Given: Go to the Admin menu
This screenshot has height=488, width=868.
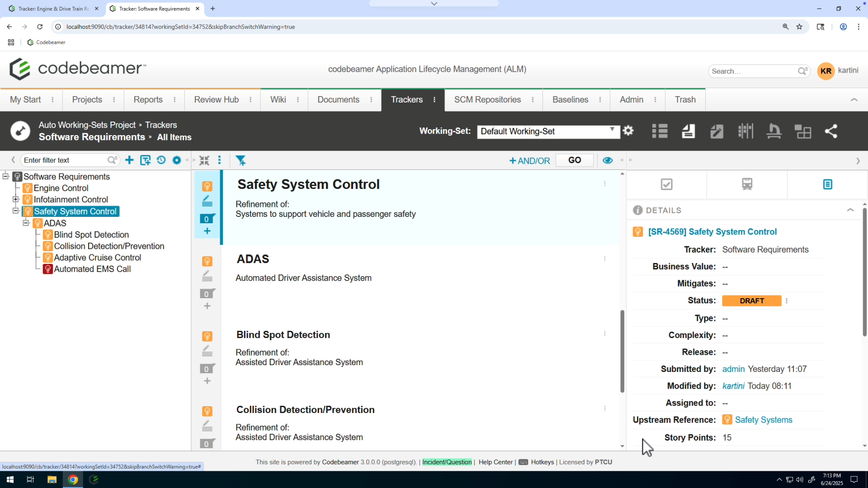Looking at the screenshot, I should (x=632, y=99).
